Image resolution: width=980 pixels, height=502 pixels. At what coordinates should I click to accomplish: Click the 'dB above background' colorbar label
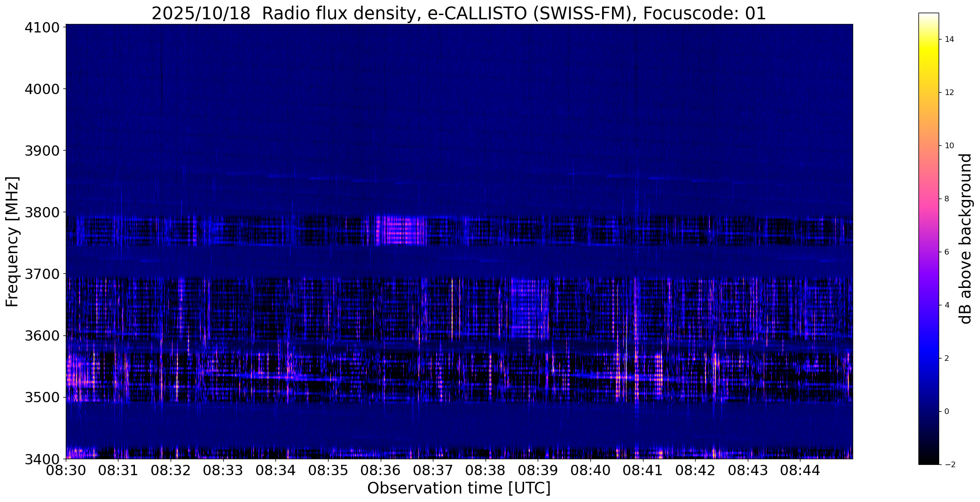[965, 239]
